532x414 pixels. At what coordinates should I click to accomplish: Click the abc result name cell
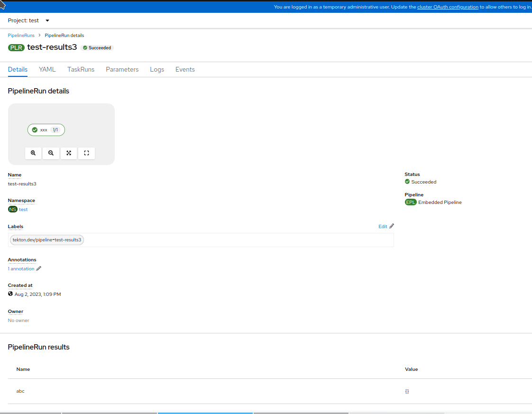coord(20,391)
